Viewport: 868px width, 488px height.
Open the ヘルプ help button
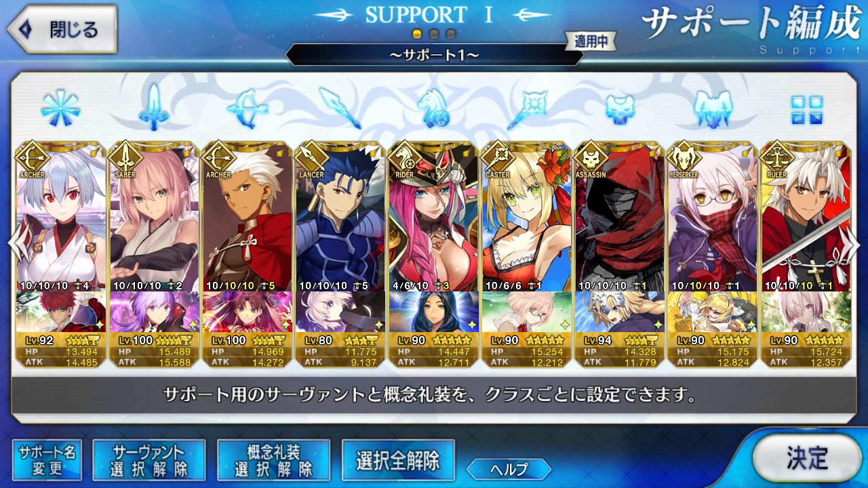509,468
